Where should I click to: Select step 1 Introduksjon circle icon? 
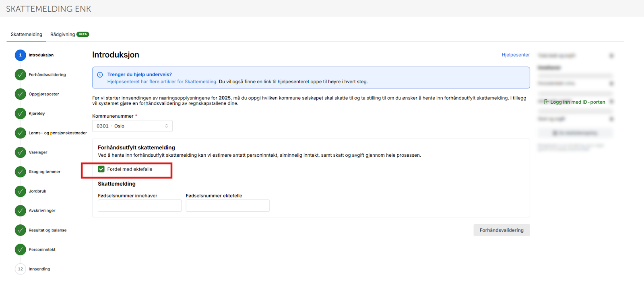[21, 55]
